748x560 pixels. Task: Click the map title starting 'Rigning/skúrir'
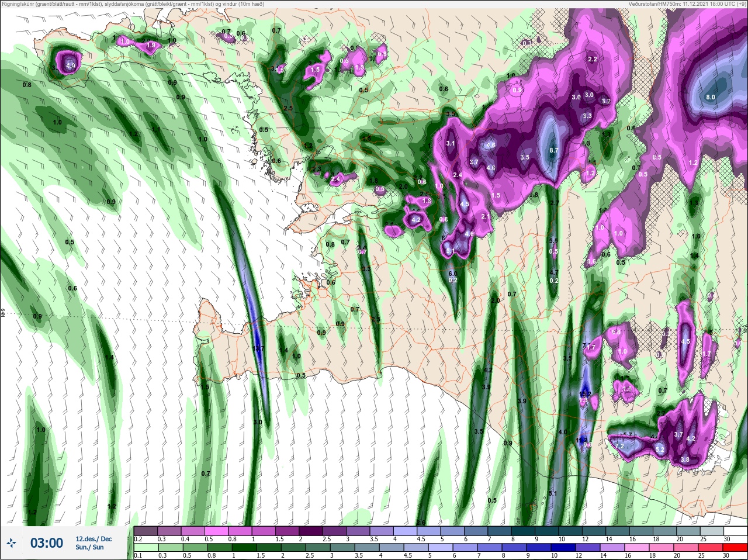[133, 4]
